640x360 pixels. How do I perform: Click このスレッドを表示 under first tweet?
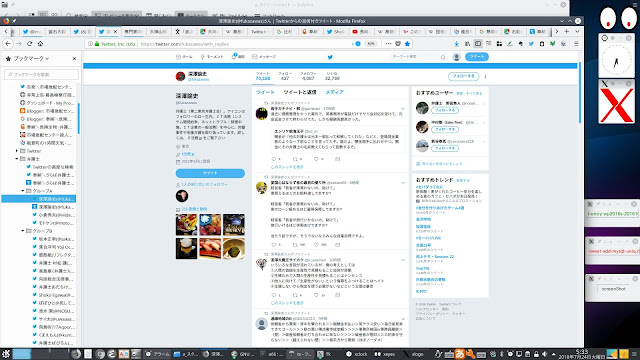pyautogui.click(x=287, y=167)
